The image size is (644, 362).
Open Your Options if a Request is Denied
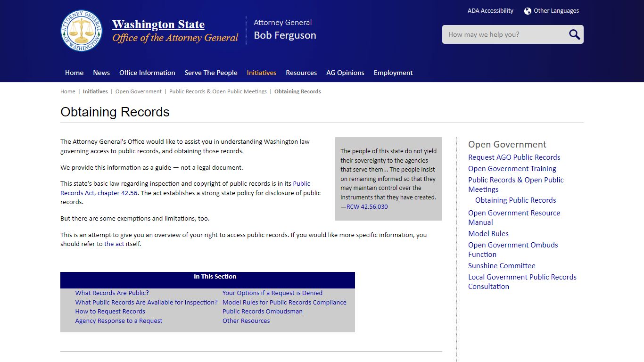point(272,293)
